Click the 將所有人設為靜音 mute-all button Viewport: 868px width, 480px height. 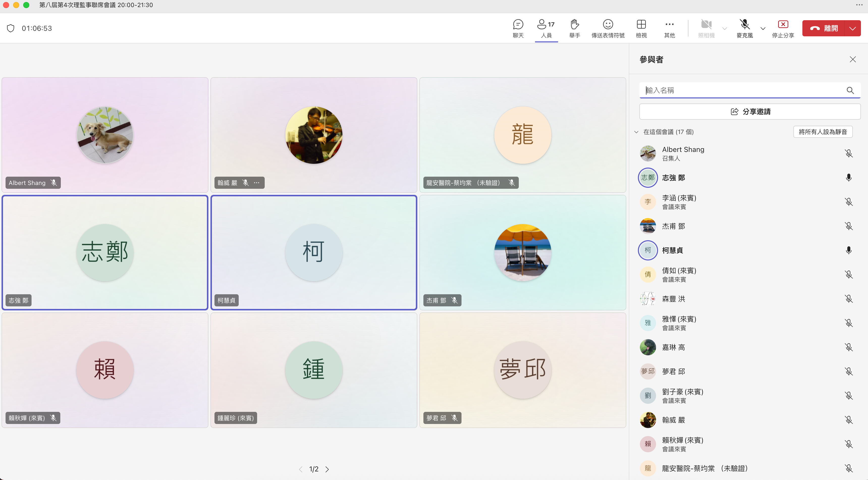click(823, 132)
